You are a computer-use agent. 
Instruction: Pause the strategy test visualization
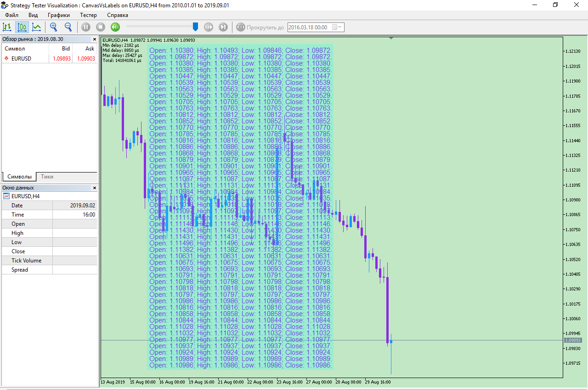[x=86, y=27]
